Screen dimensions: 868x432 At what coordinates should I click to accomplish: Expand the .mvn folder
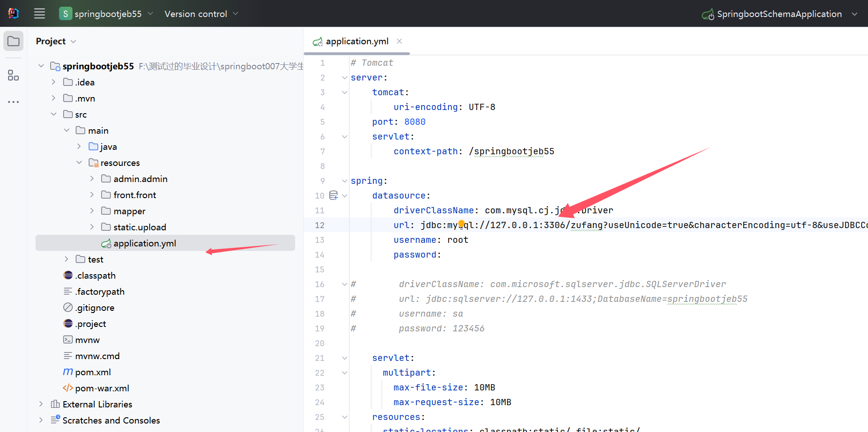tap(54, 98)
